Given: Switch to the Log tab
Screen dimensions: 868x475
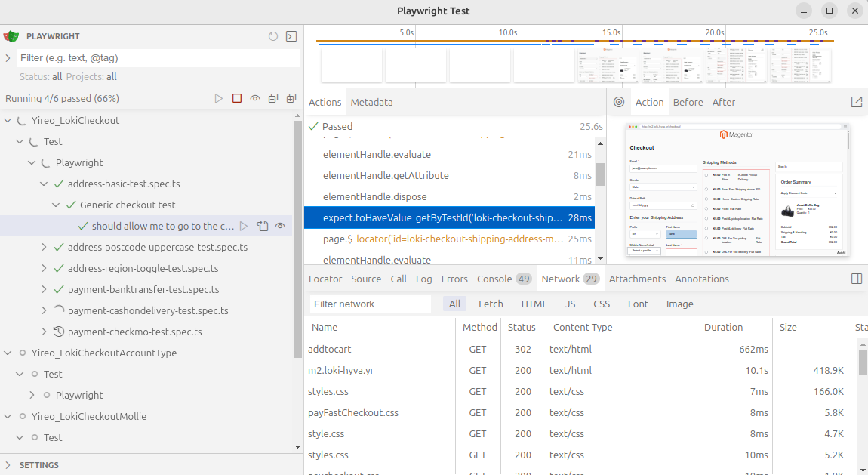Looking at the screenshot, I should pos(424,279).
